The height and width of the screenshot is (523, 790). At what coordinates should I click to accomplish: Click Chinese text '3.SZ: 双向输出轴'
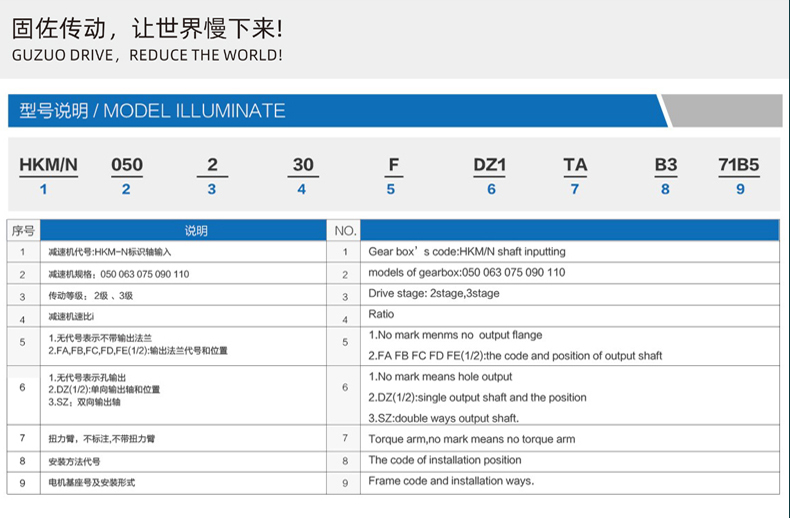pyautogui.click(x=84, y=402)
